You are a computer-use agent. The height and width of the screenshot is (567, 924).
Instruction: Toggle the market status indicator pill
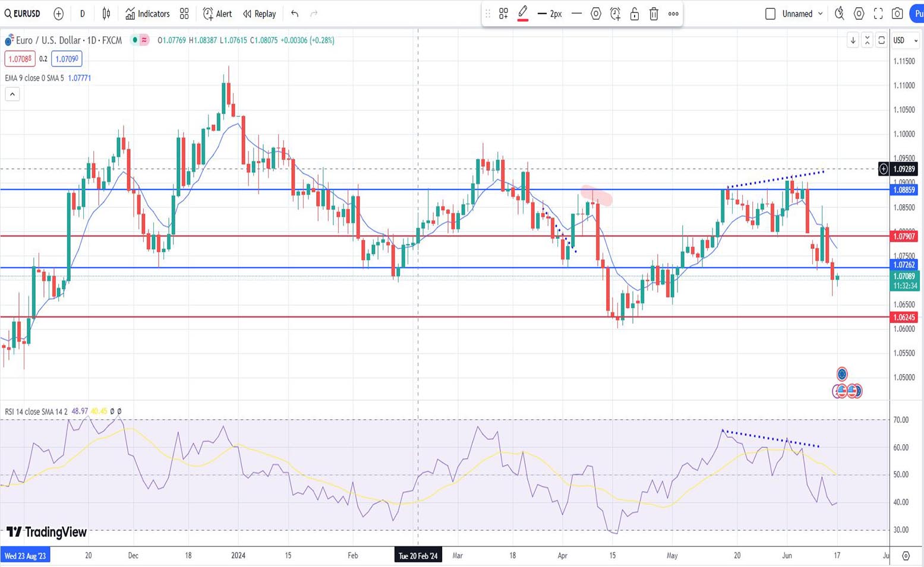click(x=140, y=40)
